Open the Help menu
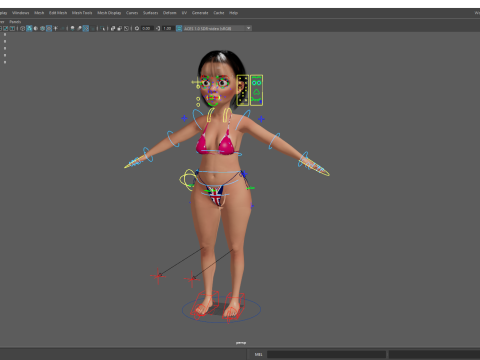This screenshot has width=480, height=360. [233, 13]
